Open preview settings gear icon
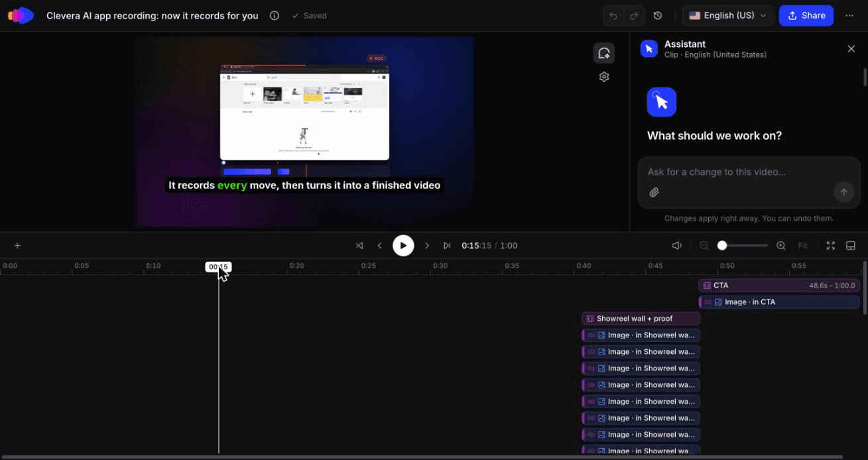The image size is (868, 460). tap(604, 77)
